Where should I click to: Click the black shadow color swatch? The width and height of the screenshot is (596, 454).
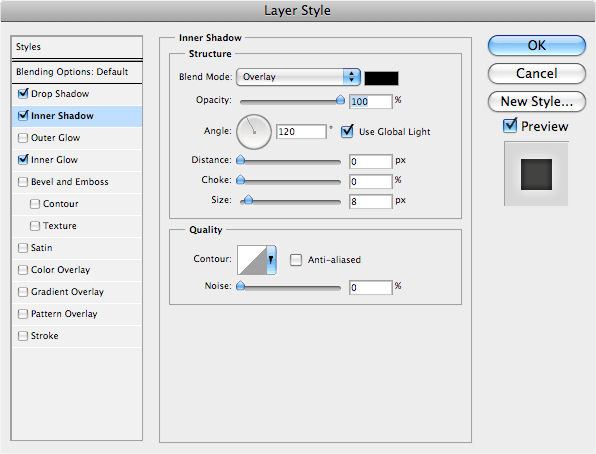381,78
